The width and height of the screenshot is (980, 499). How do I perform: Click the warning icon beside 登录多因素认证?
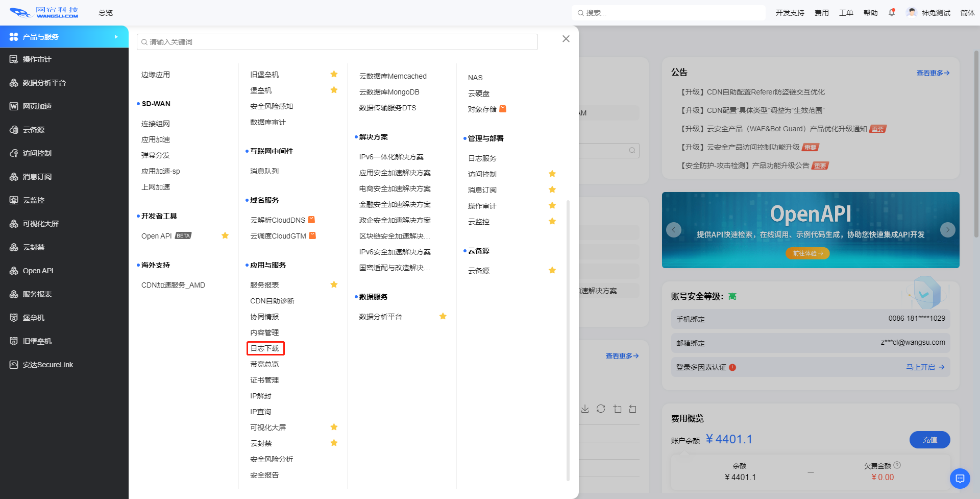pos(732,367)
